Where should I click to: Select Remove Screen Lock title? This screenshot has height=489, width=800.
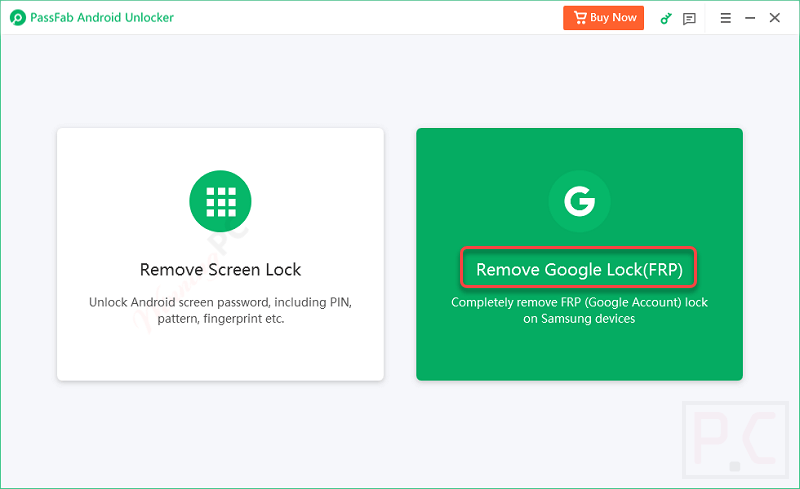(x=220, y=270)
